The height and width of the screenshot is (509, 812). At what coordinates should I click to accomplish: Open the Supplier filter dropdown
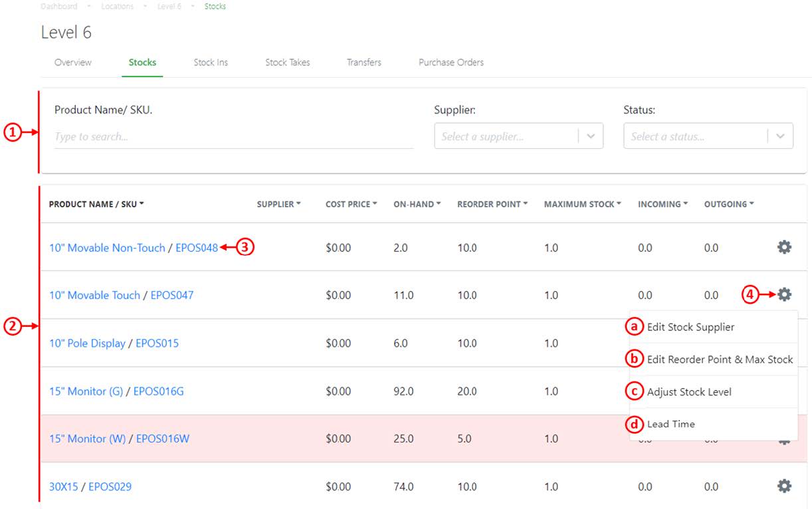(x=518, y=136)
